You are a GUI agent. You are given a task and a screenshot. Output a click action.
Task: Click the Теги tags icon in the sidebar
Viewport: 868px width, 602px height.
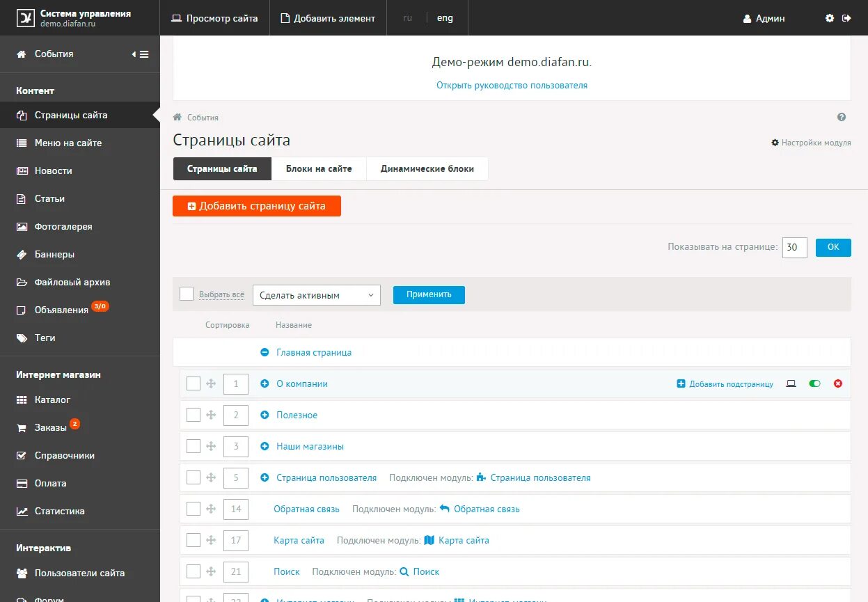coord(22,338)
